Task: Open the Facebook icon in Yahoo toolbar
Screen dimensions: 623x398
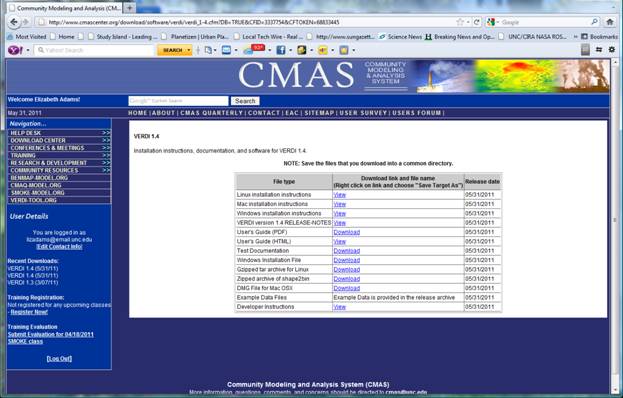Action: tap(281, 50)
